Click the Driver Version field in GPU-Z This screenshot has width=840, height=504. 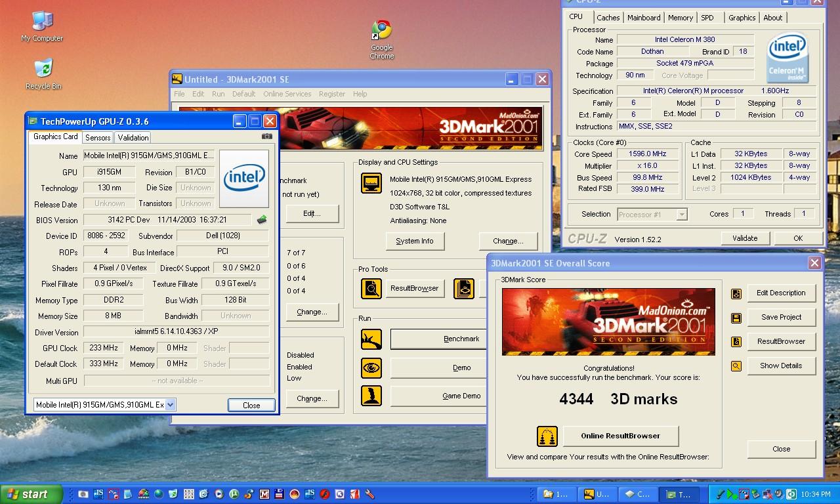click(177, 332)
